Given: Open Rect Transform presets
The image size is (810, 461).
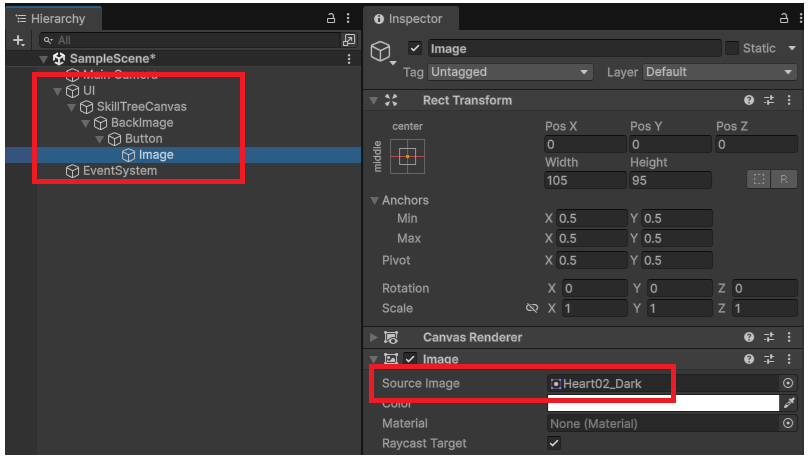Looking at the screenshot, I should tap(769, 100).
